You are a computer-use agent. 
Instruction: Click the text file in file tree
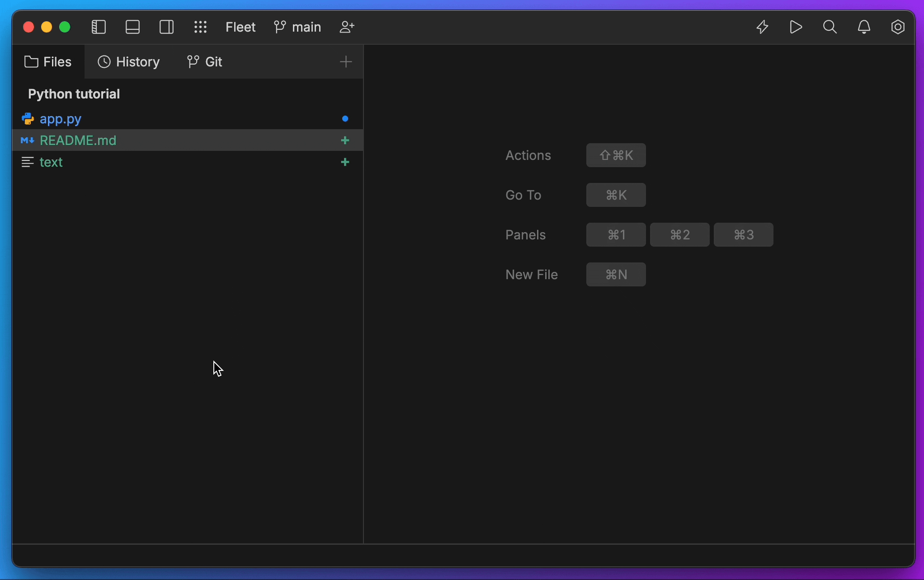point(52,161)
